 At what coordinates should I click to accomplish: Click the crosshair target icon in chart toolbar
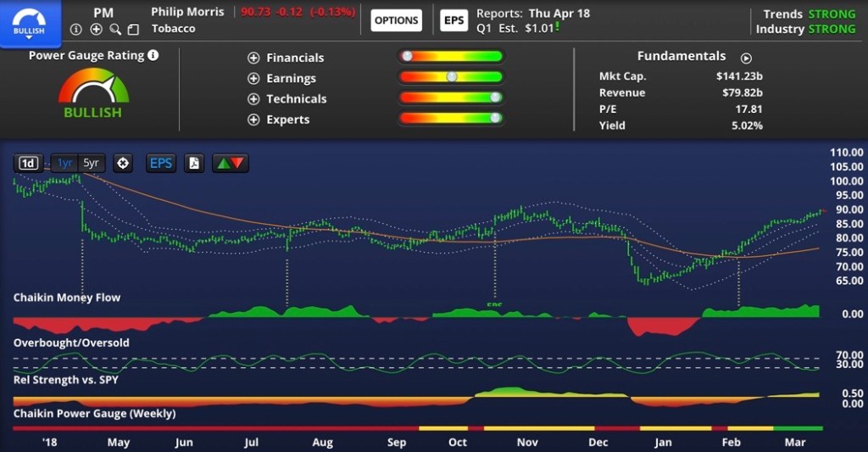[123, 164]
